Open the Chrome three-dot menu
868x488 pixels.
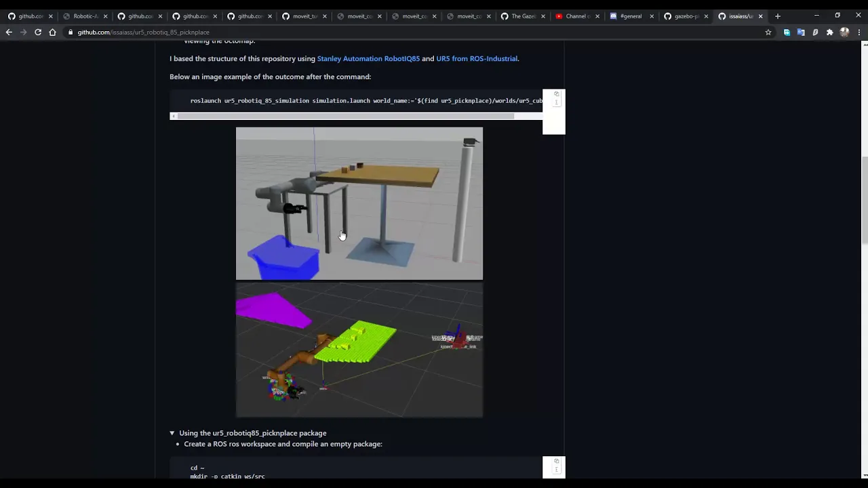[859, 32]
